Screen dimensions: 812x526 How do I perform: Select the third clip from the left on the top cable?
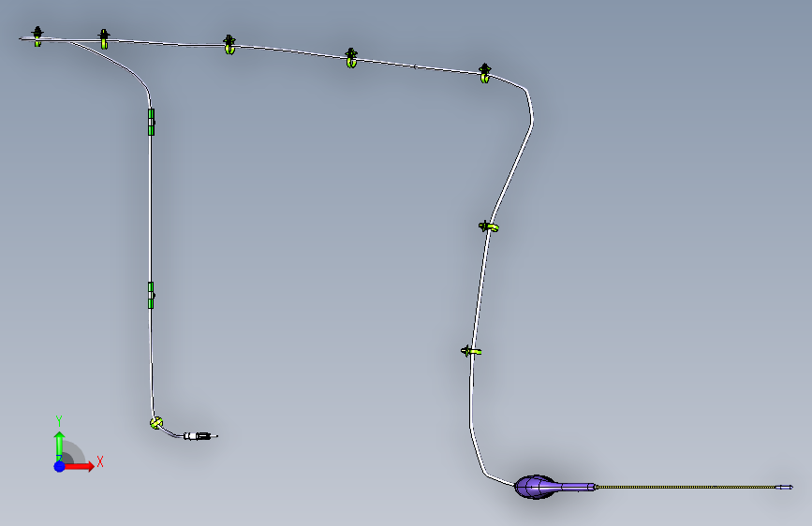pos(229,45)
